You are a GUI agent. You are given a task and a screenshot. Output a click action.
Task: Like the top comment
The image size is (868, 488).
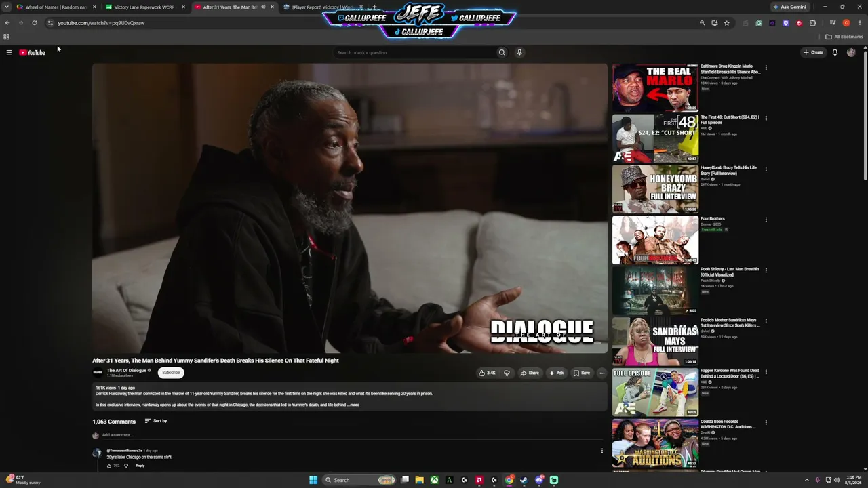click(109, 466)
